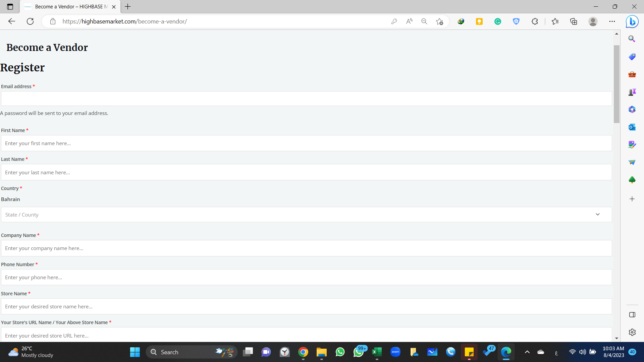This screenshot has width=644, height=362.
Task: Open Excel from the taskbar
Action: (x=377, y=352)
